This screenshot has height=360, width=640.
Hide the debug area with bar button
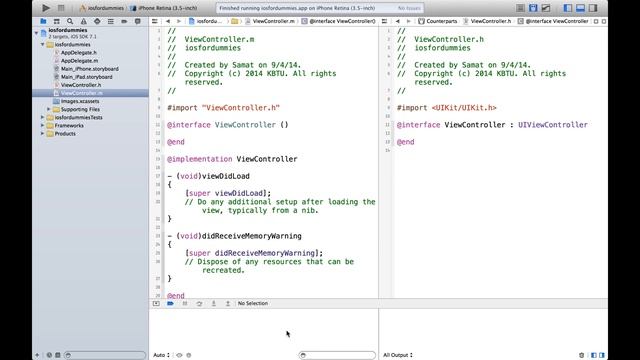pyautogui.click(x=156, y=303)
